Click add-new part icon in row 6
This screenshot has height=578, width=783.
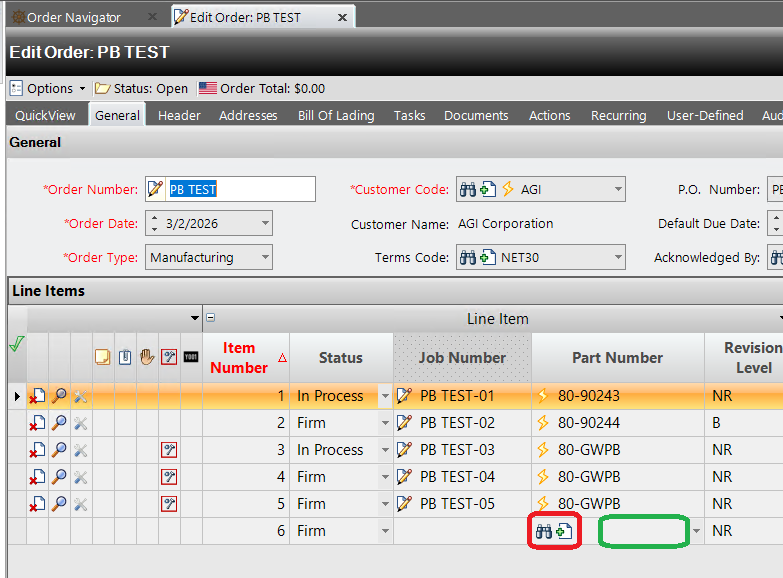point(565,531)
